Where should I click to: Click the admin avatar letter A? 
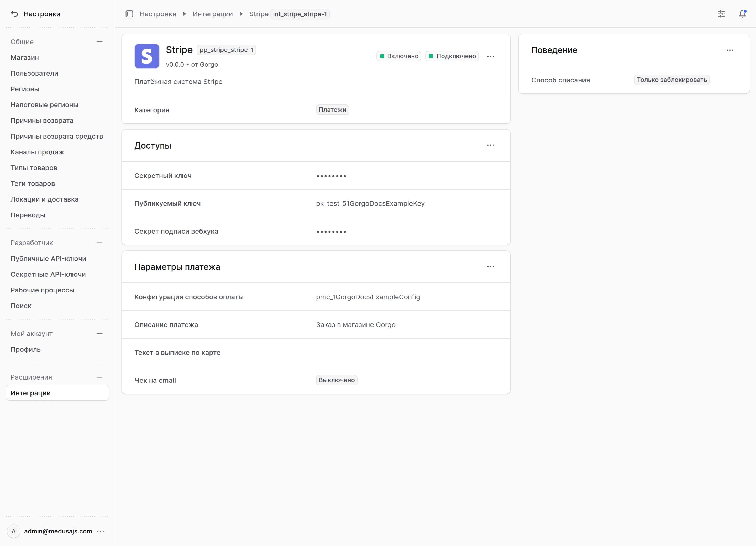pos(14,531)
